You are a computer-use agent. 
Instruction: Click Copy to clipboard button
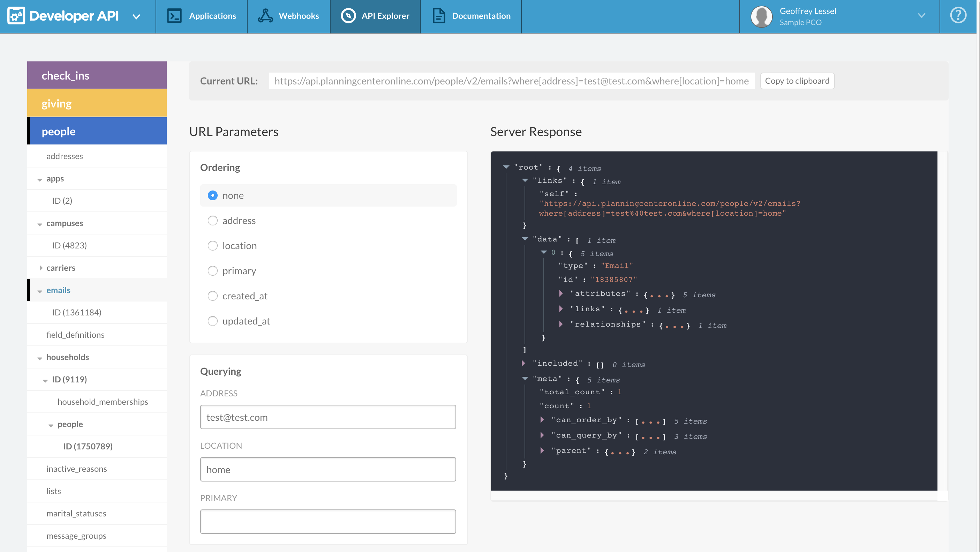click(797, 81)
